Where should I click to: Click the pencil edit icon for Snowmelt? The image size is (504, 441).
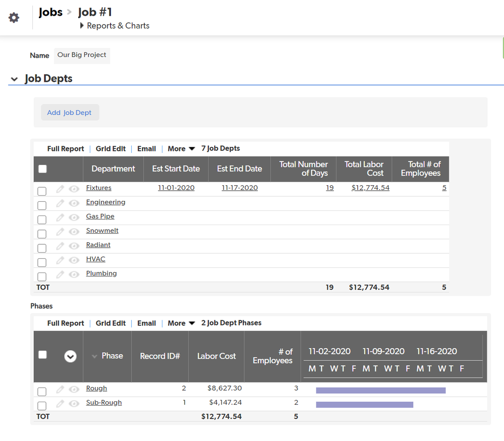60,232
